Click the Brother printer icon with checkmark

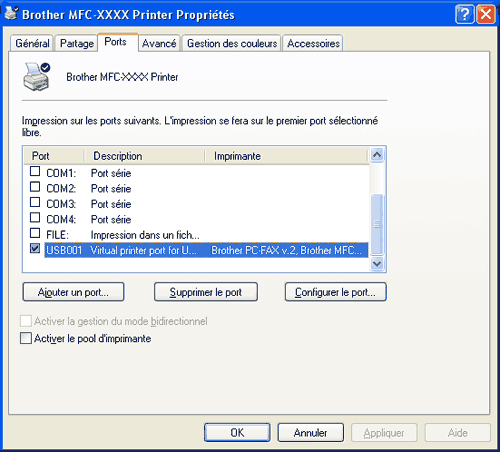[36, 76]
